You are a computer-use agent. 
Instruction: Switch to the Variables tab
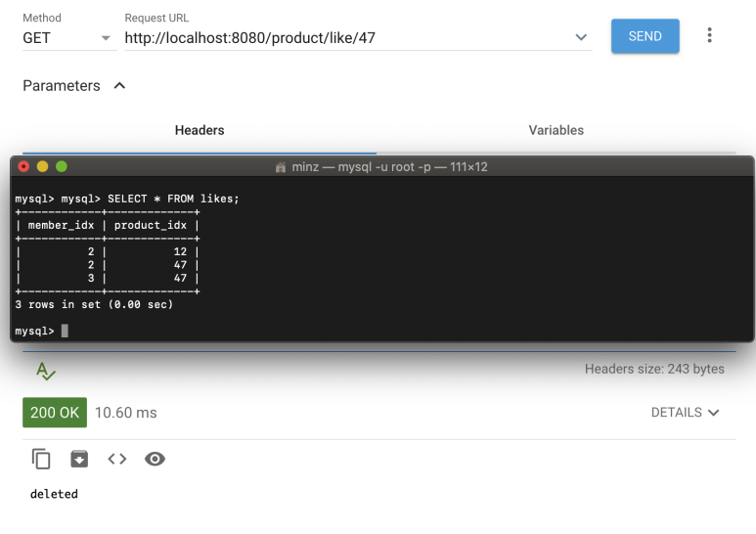click(x=556, y=130)
